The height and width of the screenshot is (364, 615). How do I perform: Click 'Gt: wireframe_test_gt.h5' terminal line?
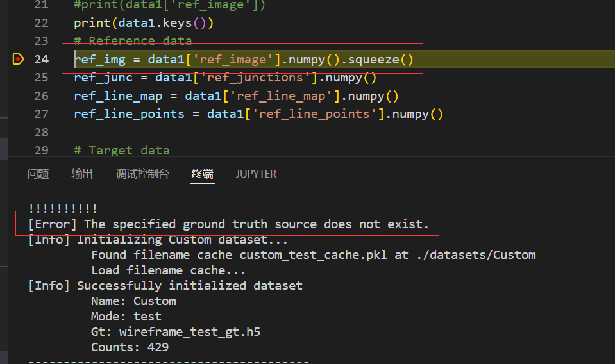point(176,332)
